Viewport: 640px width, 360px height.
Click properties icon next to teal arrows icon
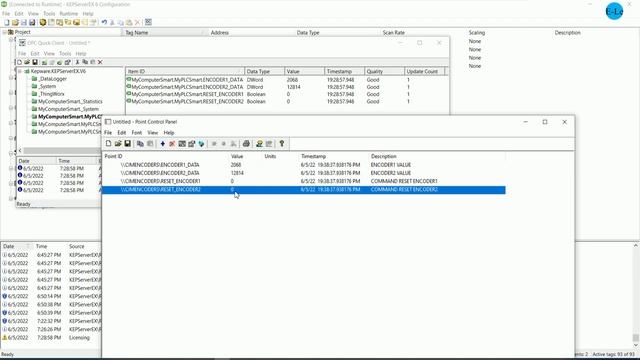(191, 144)
